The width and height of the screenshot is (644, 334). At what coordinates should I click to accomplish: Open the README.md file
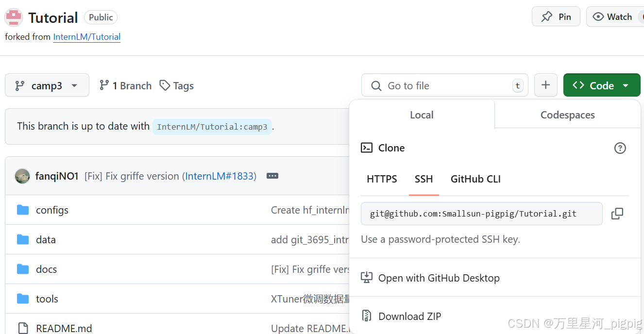pos(64,328)
